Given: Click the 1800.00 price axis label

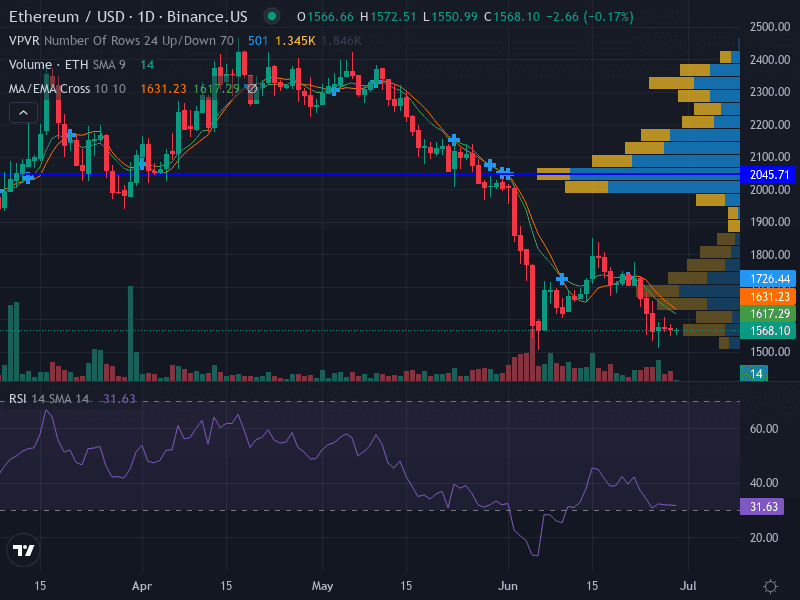Looking at the screenshot, I should click(770, 255).
